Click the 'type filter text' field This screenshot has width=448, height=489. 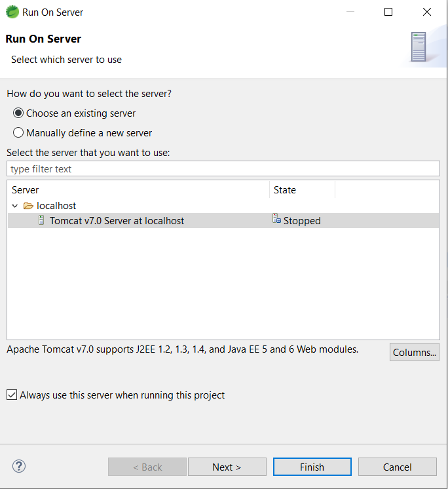point(223,168)
